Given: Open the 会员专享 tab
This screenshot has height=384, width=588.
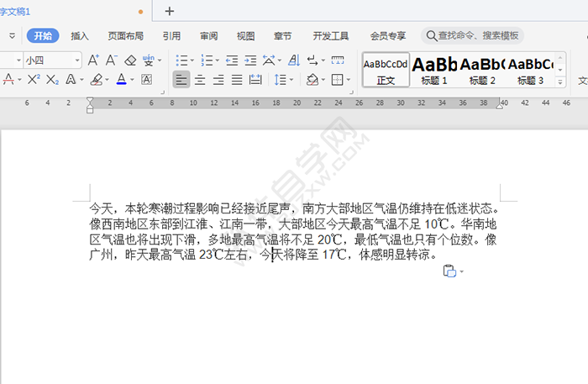Looking at the screenshot, I should pyautogui.click(x=388, y=36).
